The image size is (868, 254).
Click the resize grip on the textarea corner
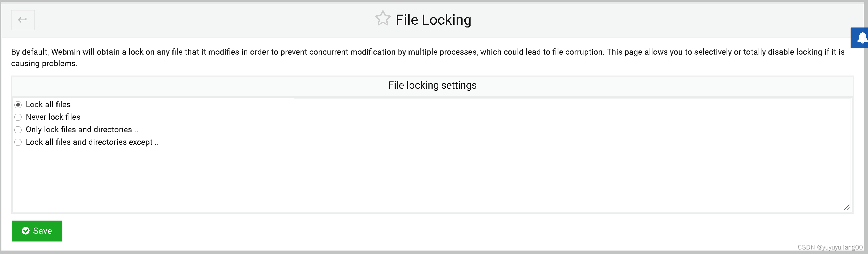pos(847,208)
